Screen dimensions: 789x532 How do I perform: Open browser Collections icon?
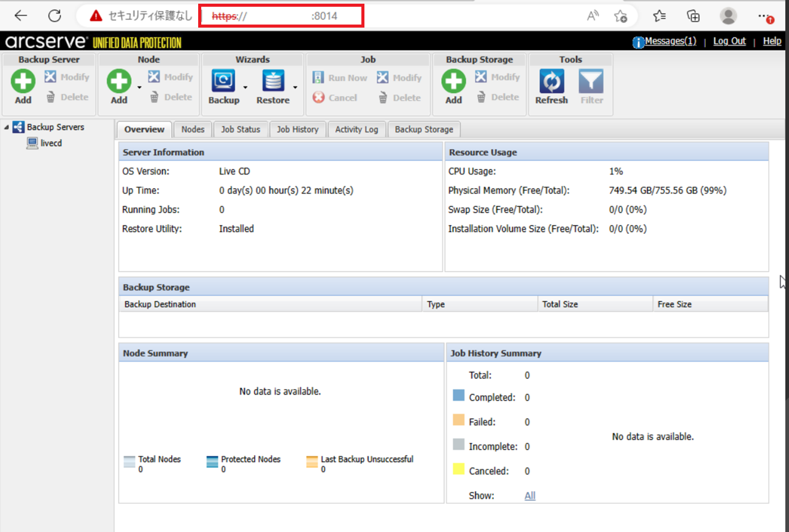coord(693,16)
